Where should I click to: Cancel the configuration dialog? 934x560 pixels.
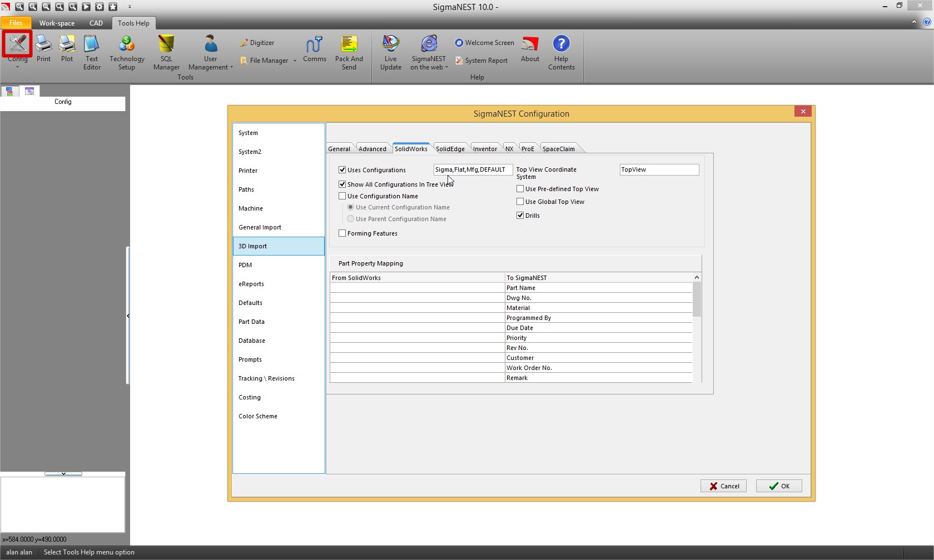click(x=723, y=486)
